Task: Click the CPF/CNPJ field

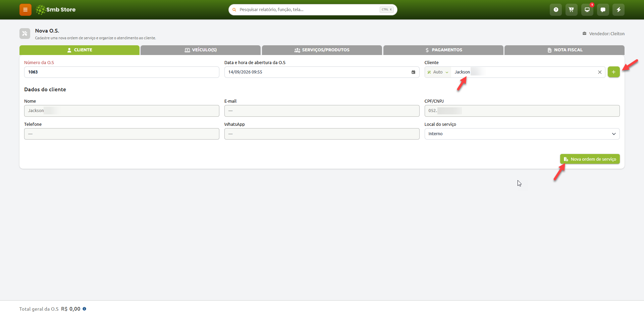Action: tap(522, 111)
